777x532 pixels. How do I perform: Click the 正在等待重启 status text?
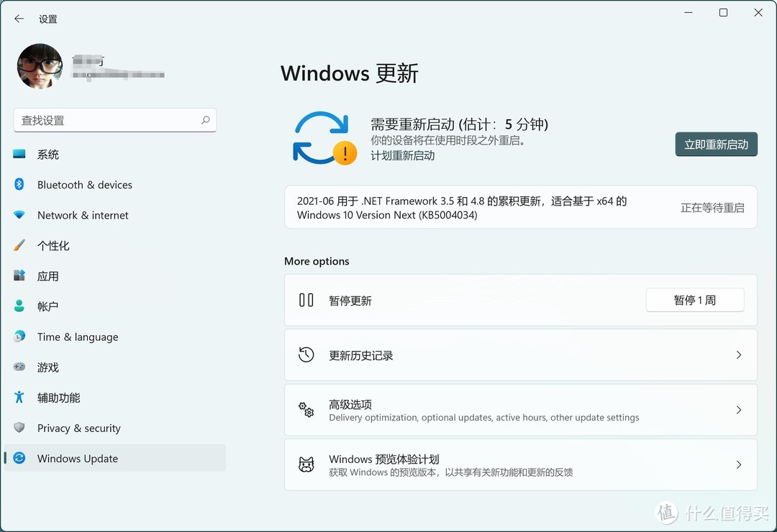pos(712,208)
